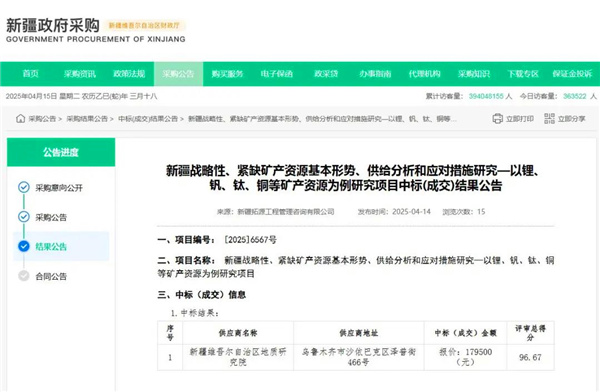Click total visitor count 394048155
The image size is (600, 392).
tap(486, 96)
